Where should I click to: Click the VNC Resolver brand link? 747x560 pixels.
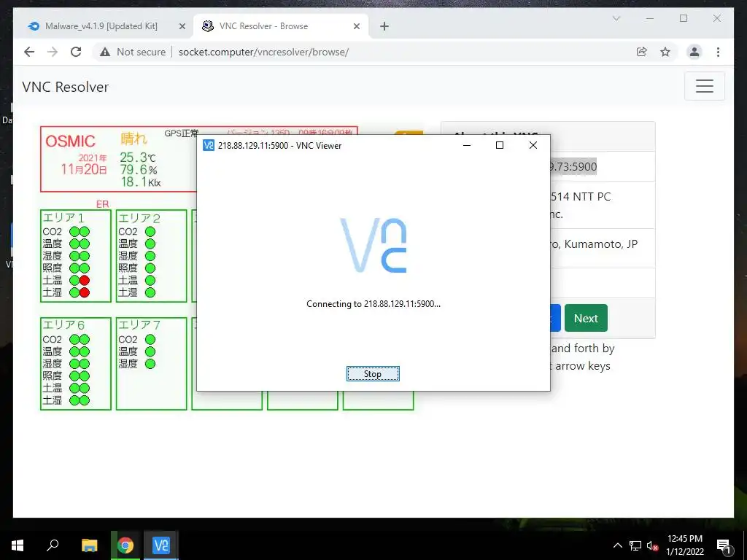65,87
